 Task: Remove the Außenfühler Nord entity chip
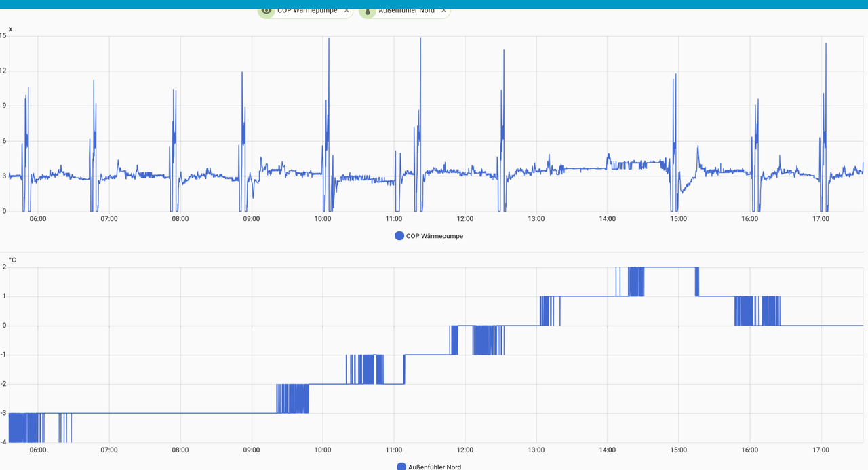pos(444,10)
